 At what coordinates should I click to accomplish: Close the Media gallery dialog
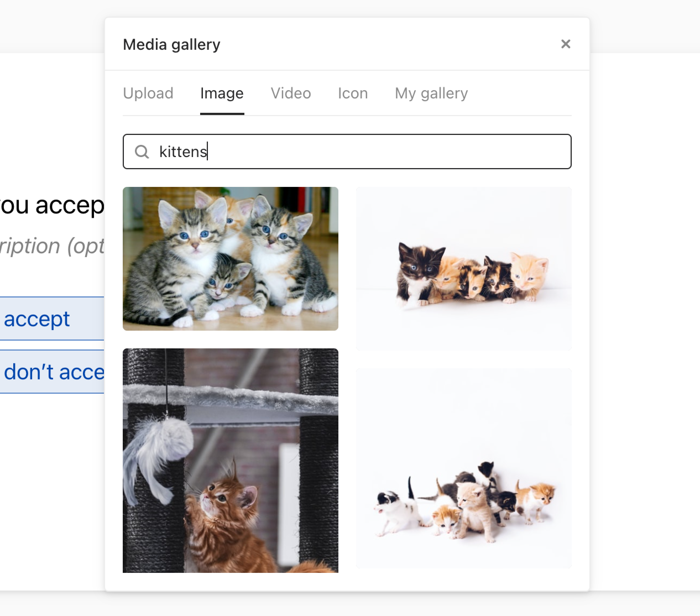pyautogui.click(x=565, y=44)
